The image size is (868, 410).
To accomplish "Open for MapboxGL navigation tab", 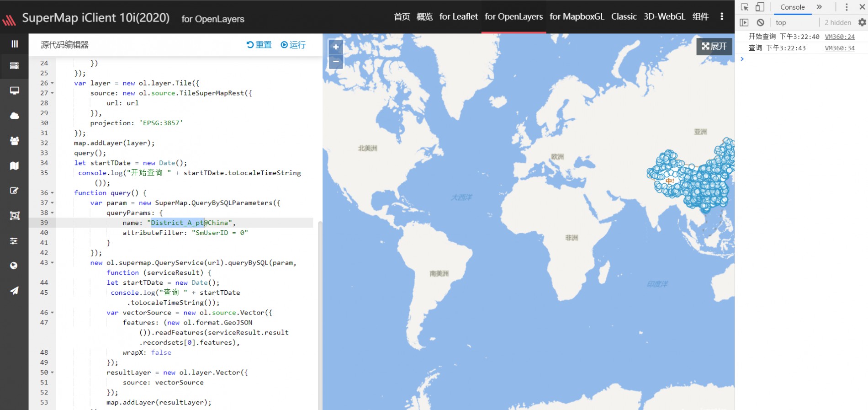I will click(x=577, y=16).
